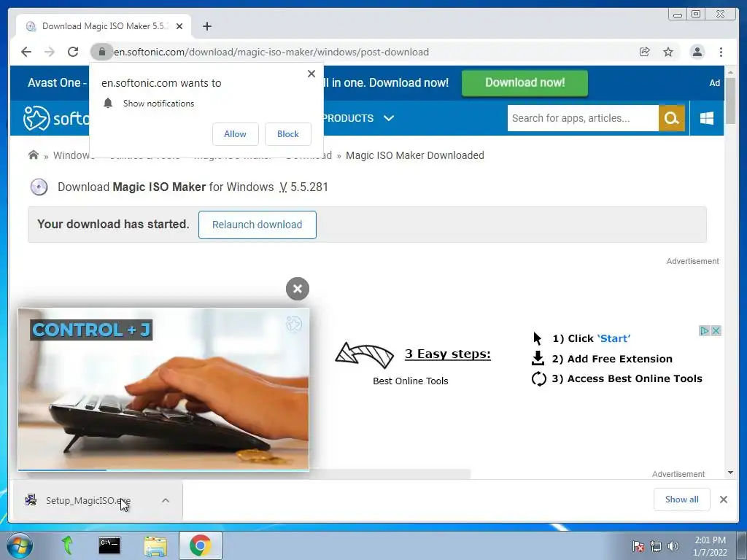Click the Chrome taskbar icon
This screenshot has width=747, height=560.
click(x=201, y=545)
